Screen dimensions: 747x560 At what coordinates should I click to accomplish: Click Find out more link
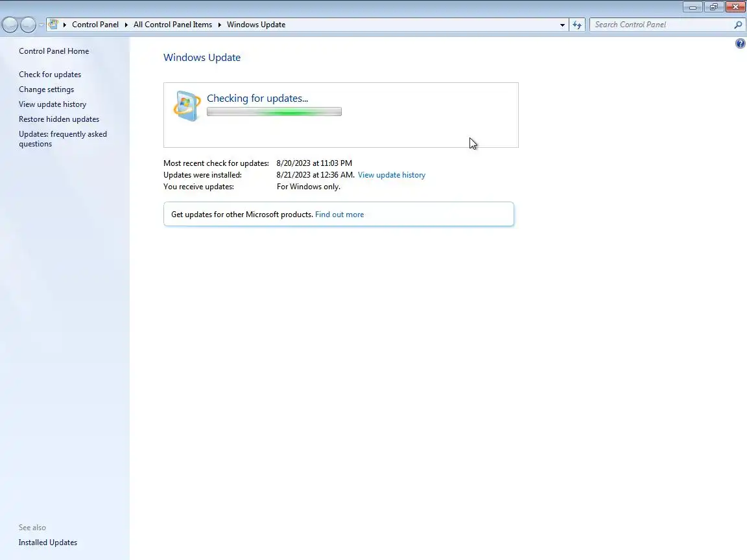tap(339, 215)
